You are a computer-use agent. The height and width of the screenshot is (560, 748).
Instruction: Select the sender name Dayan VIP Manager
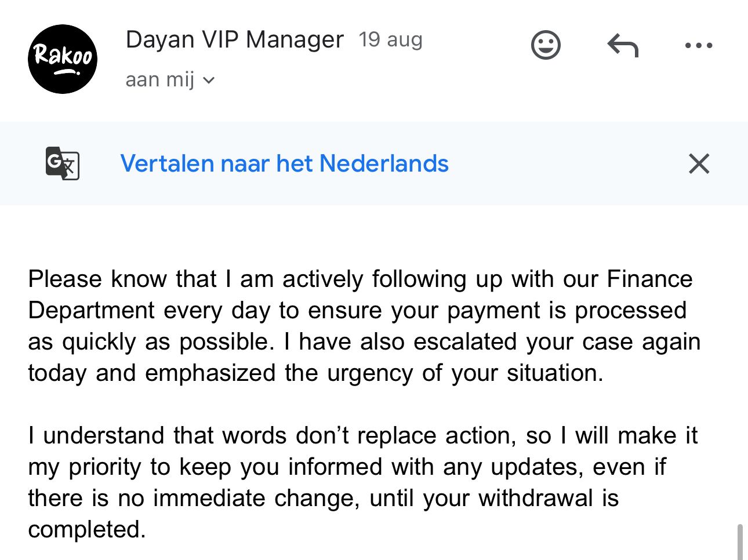click(234, 39)
